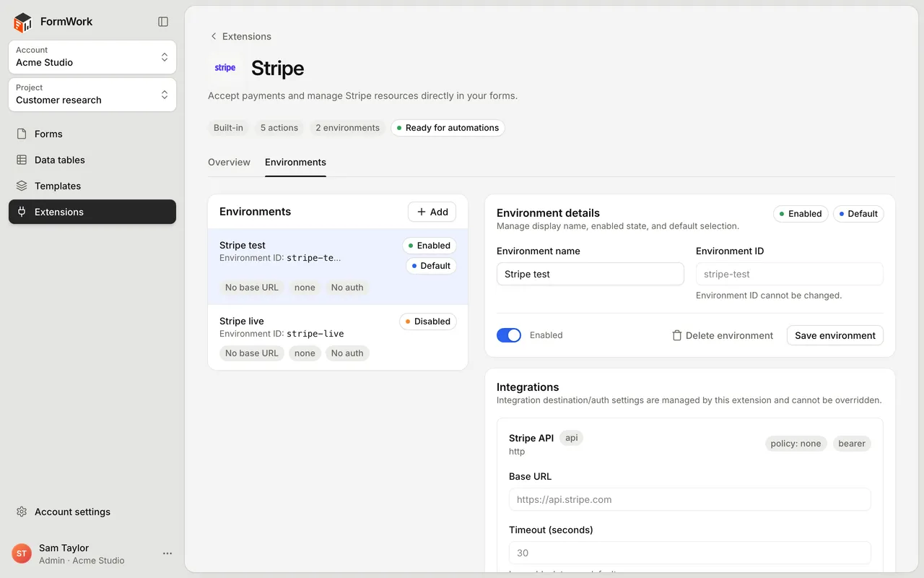Screen dimensions: 924x578
Task: Collapse the sidebar panel icon
Action: 163,22
